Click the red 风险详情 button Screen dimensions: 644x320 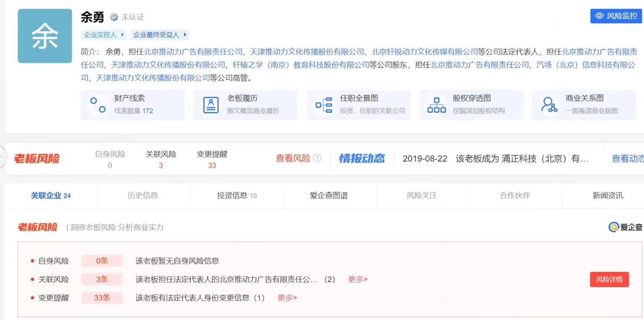coord(609,279)
